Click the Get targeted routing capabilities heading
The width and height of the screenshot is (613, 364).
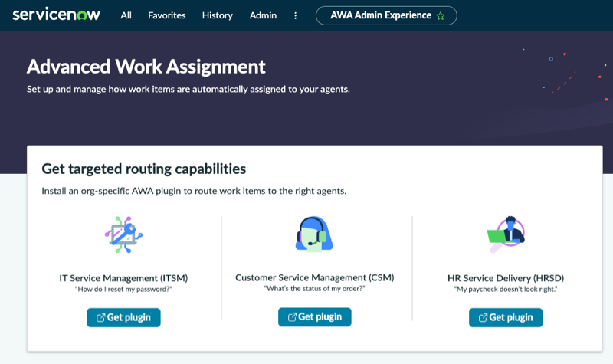[x=144, y=169]
